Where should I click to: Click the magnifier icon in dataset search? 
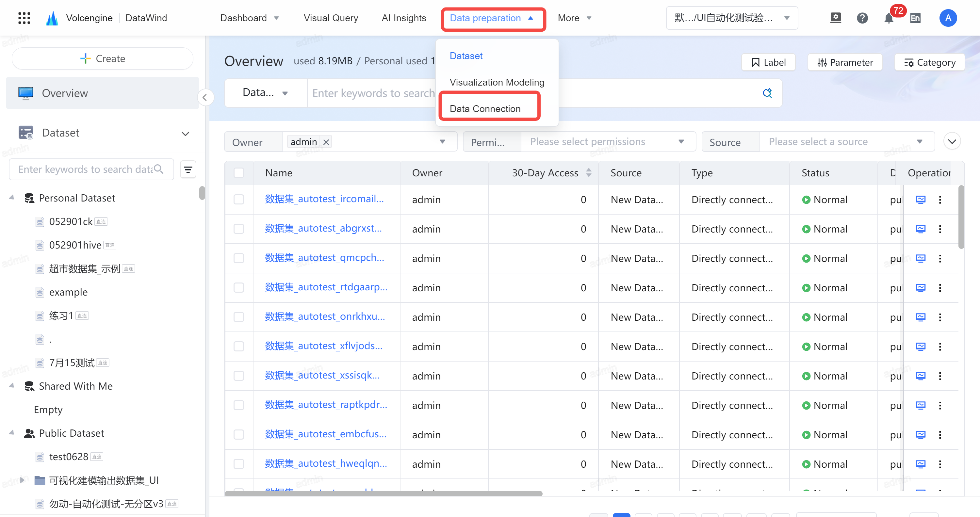click(159, 169)
